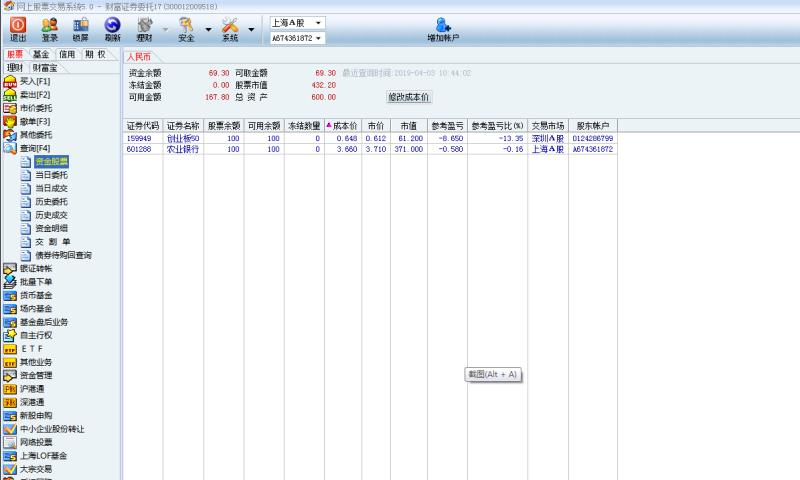Image resolution: width=800 pixels, height=480 pixels.
Task: Switch to the 股票 tab
Action: pyautogui.click(x=15, y=54)
